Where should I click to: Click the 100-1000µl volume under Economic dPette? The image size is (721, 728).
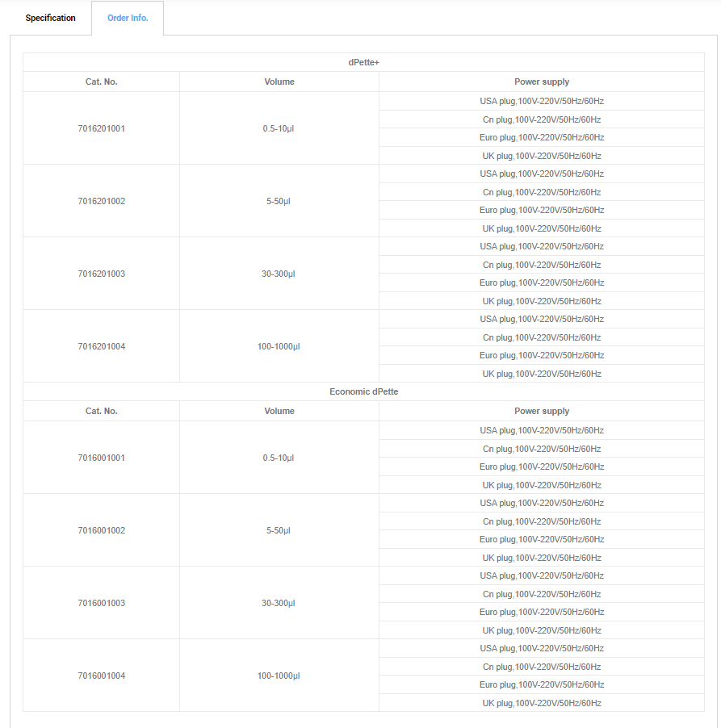click(279, 676)
